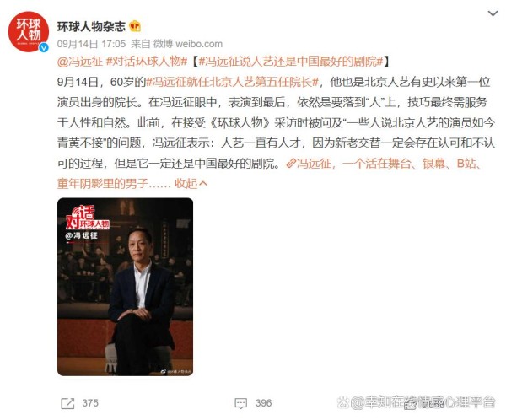Enlarge the 对话环球人物 portrait image
This screenshot has height=420, width=506.
125,287
